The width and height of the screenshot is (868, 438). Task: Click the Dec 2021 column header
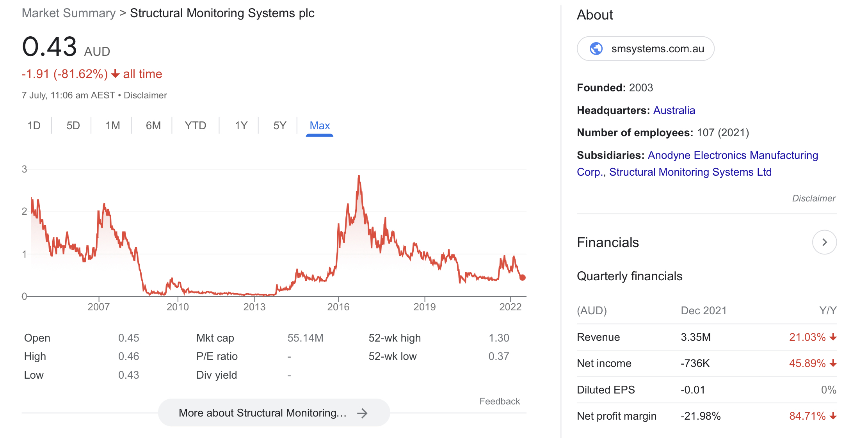tap(704, 311)
